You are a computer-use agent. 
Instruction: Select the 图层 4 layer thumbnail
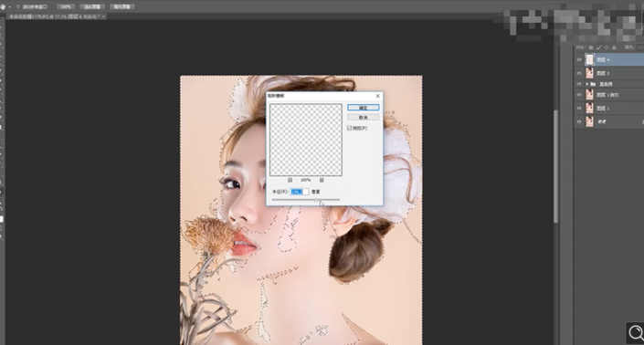pyautogui.click(x=589, y=60)
